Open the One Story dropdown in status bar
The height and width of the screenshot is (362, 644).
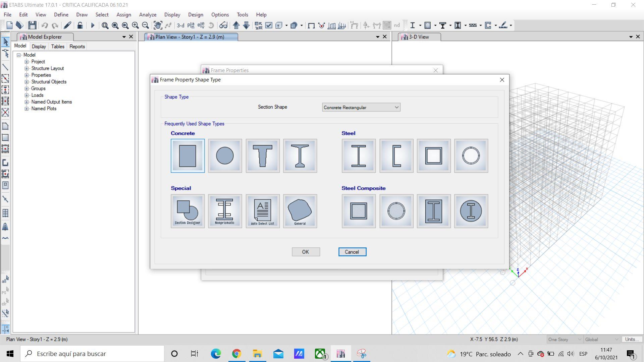(565, 339)
